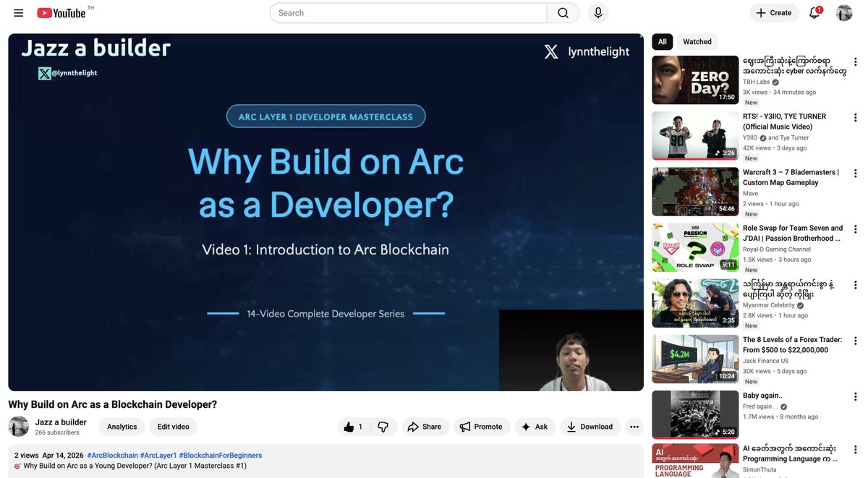The width and height of the screenshot is (868, 478).
Task: Click into the Search field
Action: 409,13
